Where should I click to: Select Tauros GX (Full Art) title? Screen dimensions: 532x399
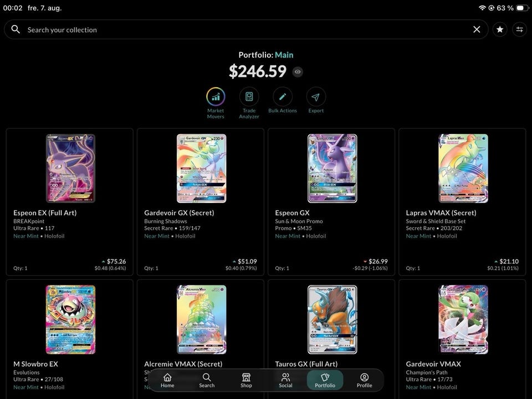[306, 364]
